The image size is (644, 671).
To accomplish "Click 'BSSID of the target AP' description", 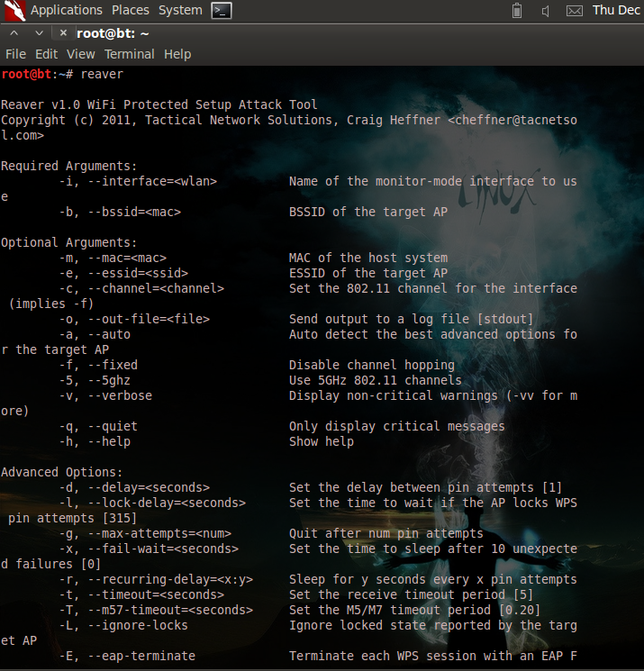I will click(368, 212).
